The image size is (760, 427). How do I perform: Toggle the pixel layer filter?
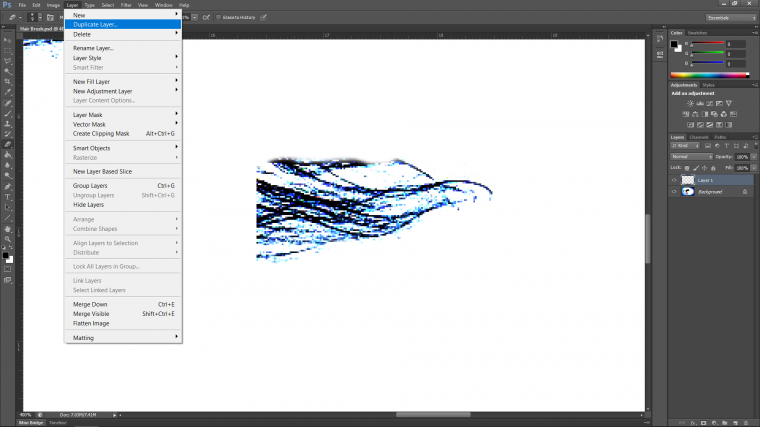708,146
